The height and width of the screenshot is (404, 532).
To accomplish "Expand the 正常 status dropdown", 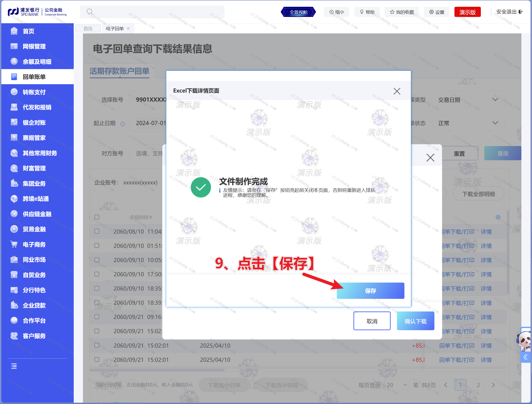I will pyautogui.click(x=468, y=123).
